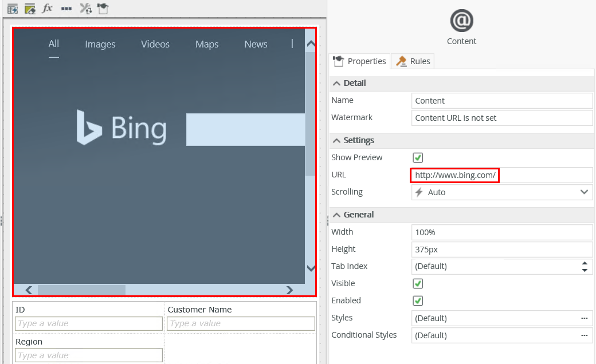596x364 pixels.
Task: Click the toolbar properties hat icon
Action: (x=103, y=9)
